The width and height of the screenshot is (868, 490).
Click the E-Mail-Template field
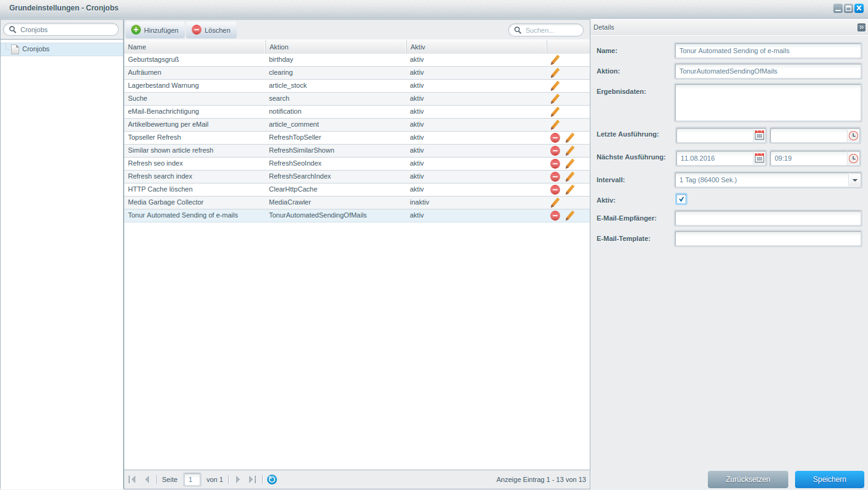(768, 239)
